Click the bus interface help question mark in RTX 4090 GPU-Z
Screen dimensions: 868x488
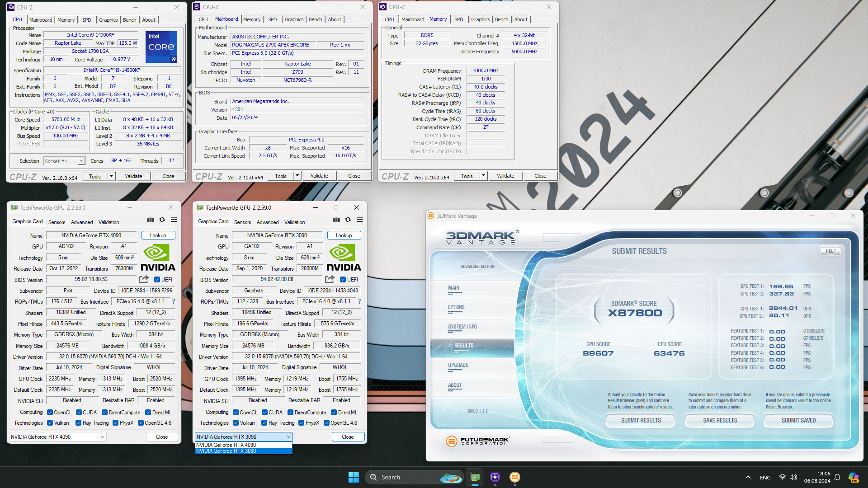click(x=174, y=301)
